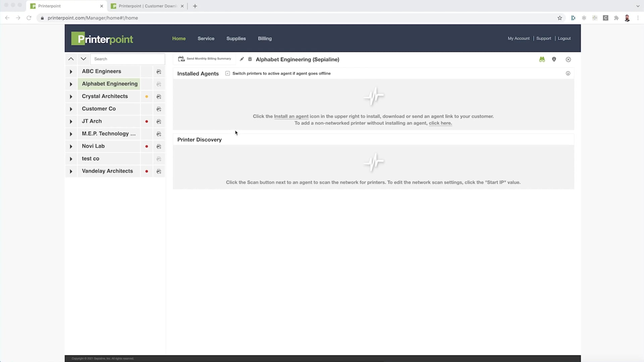Expand the Crystal Architects tree item
644x362 pixels.
pos(71,96)
